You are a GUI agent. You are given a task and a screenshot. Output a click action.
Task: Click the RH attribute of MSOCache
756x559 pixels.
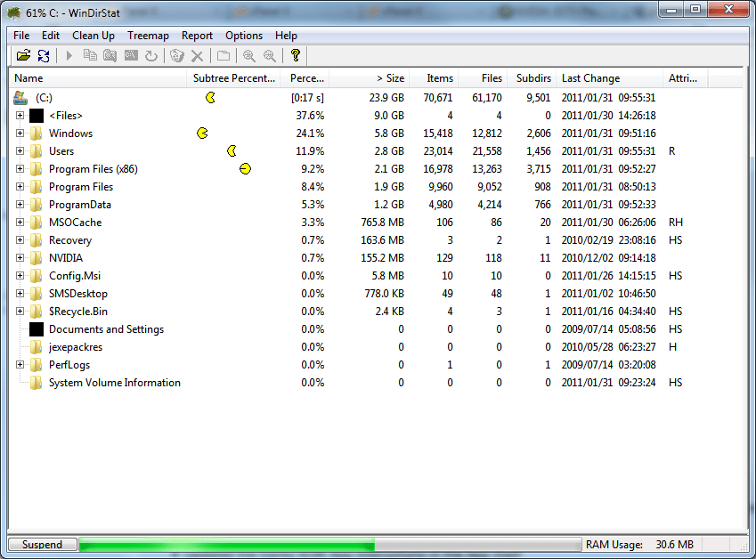676,223
